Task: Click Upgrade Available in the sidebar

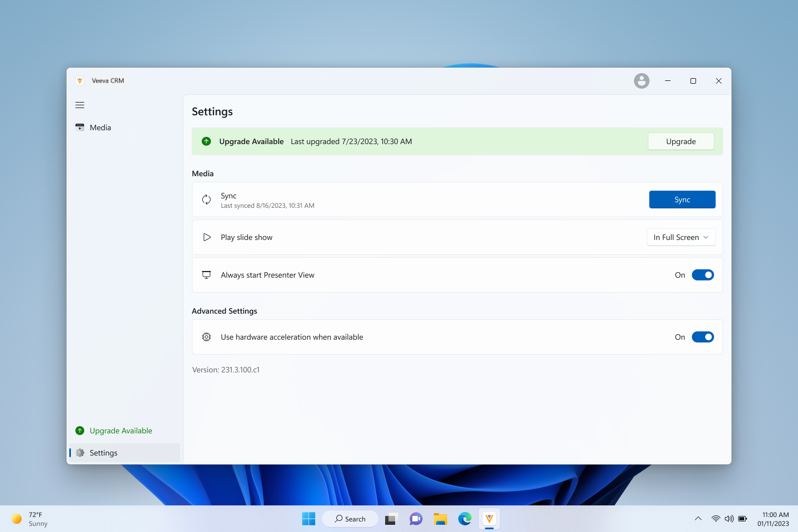Action: point(121,431)
